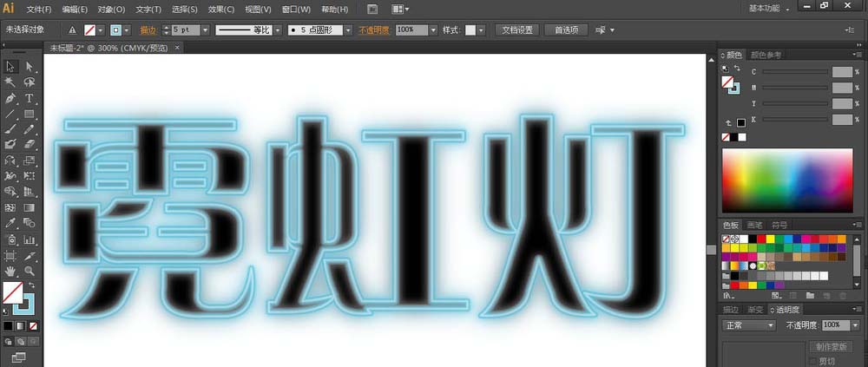The image size is (868, 367).
Task: Enable Draw Behind mode
Action: [x=21, y=342]
